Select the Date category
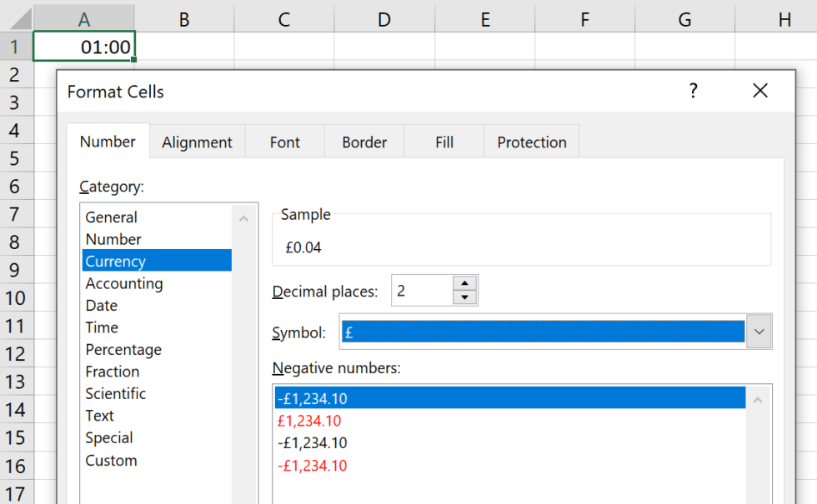Image resolution: width=817 pixels, height=504 pixels. point(101,305)
